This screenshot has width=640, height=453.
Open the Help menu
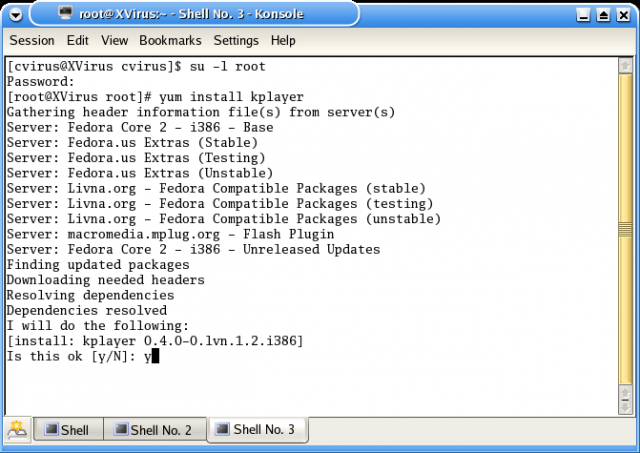point(283,41)
